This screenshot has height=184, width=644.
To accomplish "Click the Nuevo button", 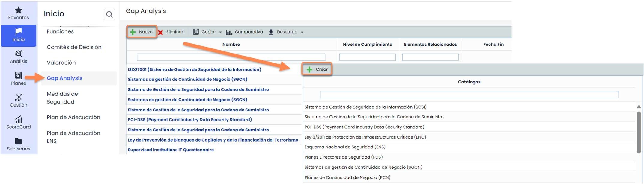I will tap(142, 32).
